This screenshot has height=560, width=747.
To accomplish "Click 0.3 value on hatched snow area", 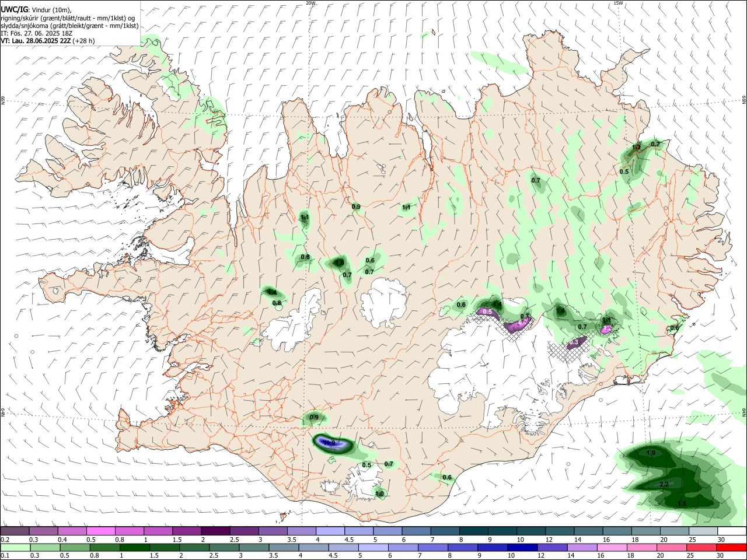I will 574,342.
